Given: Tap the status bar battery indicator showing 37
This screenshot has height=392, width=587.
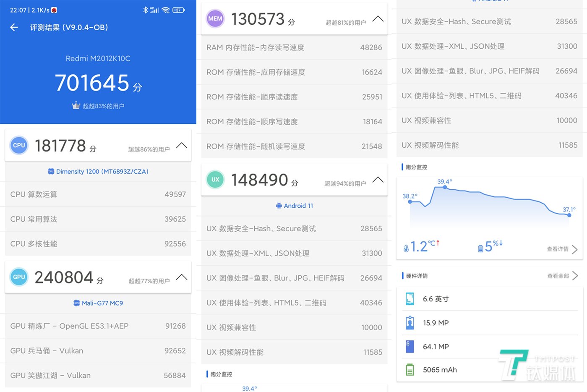Looking at the screenshot, I should [178, 10].
